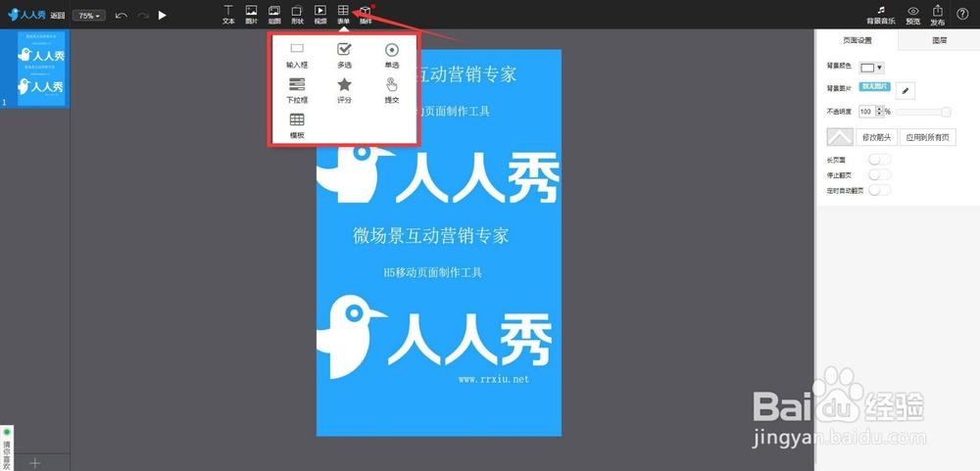
Task: Select the 文本 text tool
Action: point(228,15)
